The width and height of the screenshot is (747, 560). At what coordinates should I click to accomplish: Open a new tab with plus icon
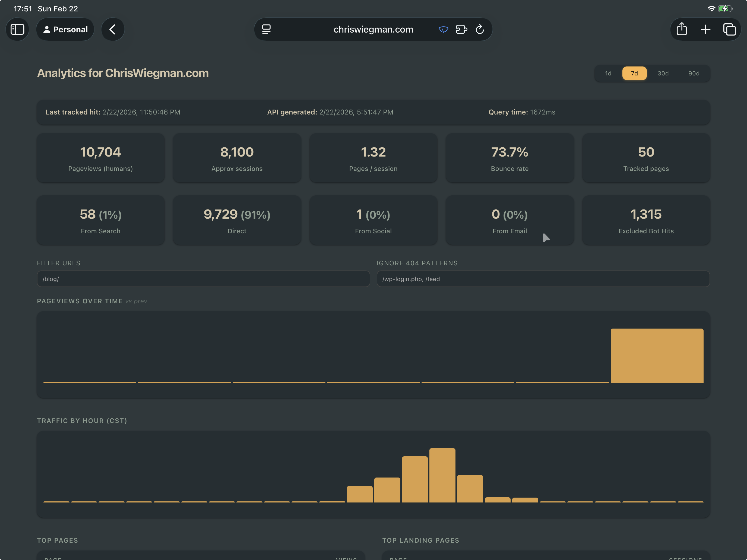tap(705, 29)
